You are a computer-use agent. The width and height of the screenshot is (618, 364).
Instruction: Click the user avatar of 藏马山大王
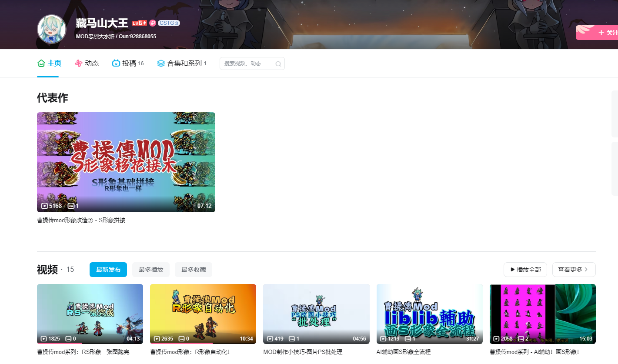(x=52, y=29)
